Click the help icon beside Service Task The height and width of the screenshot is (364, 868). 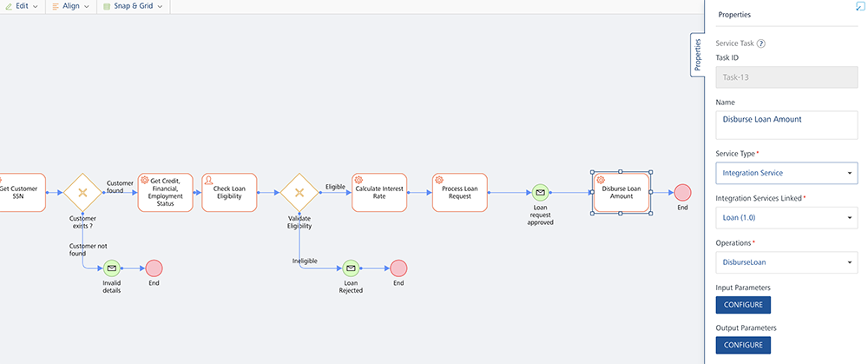click(761, 43)
